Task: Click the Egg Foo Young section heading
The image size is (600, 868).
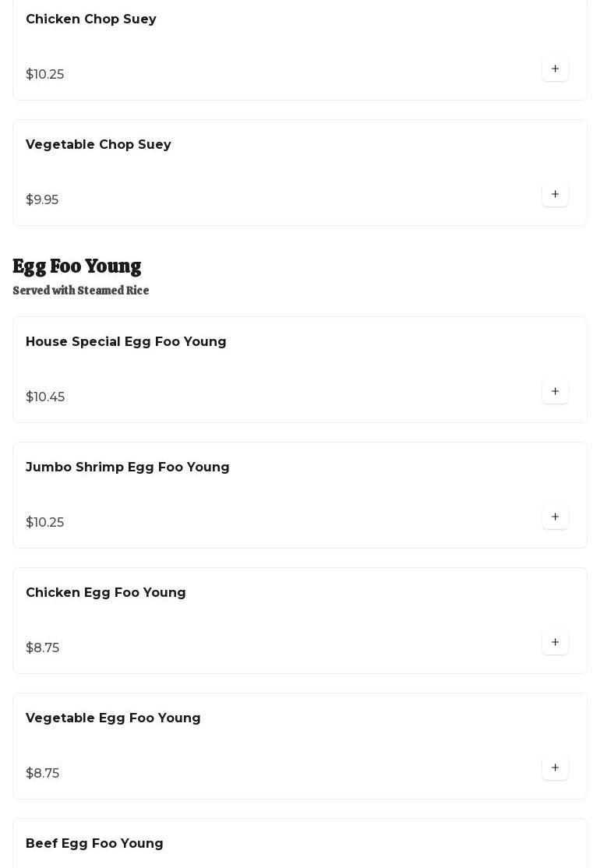Action: point(77,266)
